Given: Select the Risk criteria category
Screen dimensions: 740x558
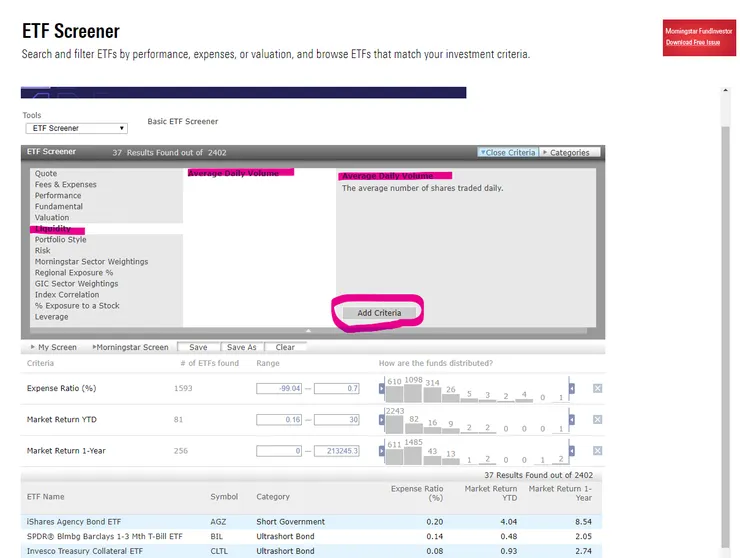Looking at the screenshot, I should tap(42, 251).
